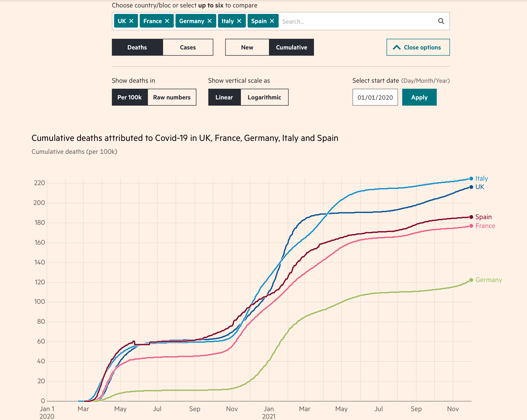Click the Spain chart label
Image resolution: width=527 pixels, height=420 pixels.
[x=483, y=217]
